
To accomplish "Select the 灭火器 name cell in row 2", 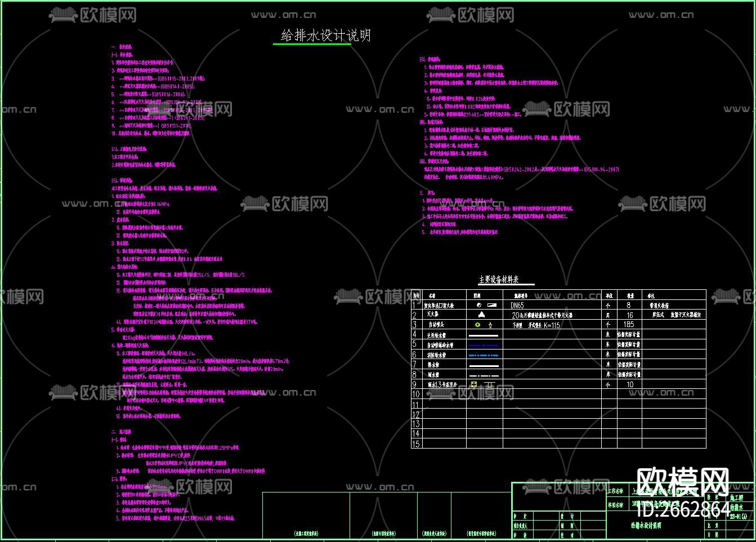I will [433, 315].
